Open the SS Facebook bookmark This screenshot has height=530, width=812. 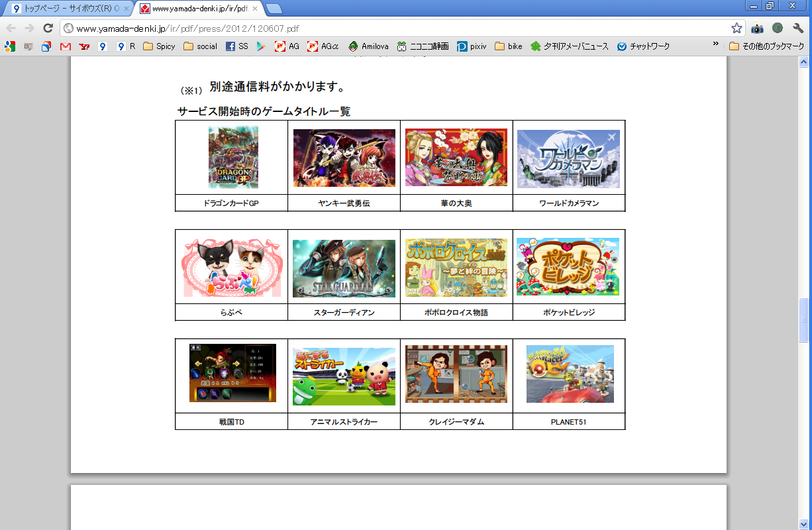(x=237, y=46)
